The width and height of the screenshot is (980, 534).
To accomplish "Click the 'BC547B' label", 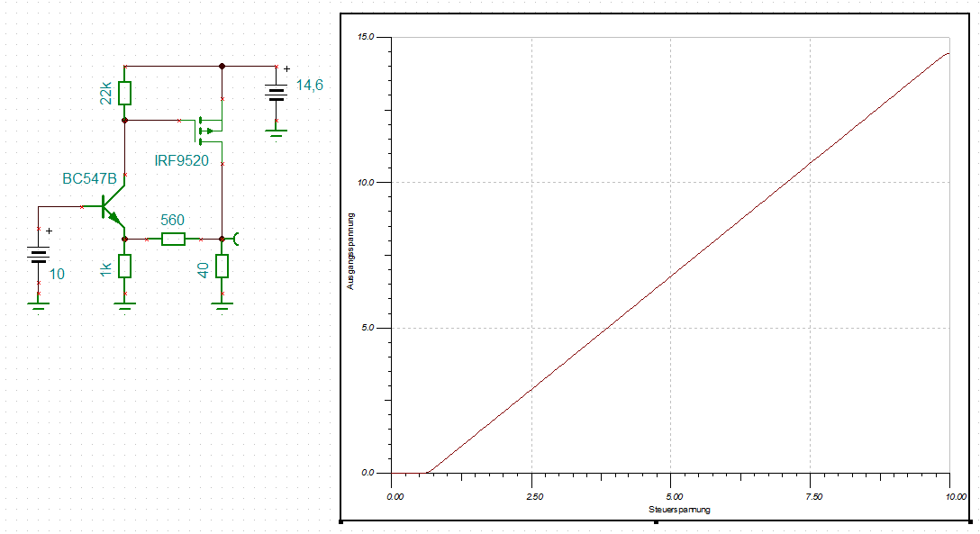I will 89,178.
